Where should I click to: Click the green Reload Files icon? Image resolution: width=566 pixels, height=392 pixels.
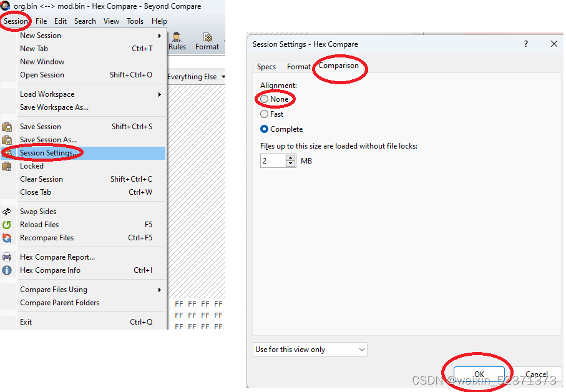pyautogui.click(x=7, y=225)
